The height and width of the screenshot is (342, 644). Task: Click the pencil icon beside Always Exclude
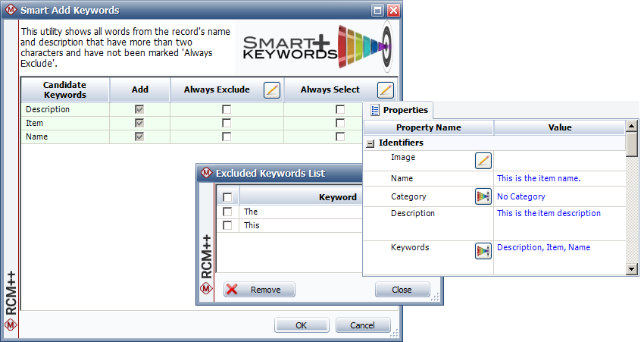click(272, 90)
